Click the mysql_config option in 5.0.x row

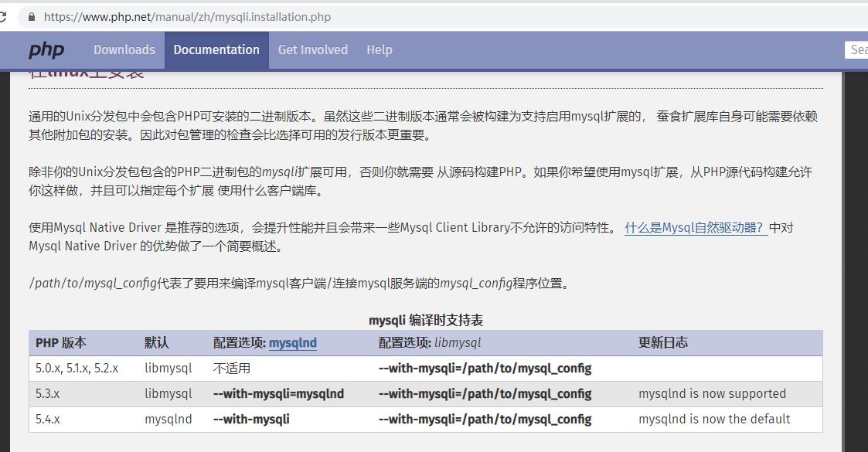(485, 369)
